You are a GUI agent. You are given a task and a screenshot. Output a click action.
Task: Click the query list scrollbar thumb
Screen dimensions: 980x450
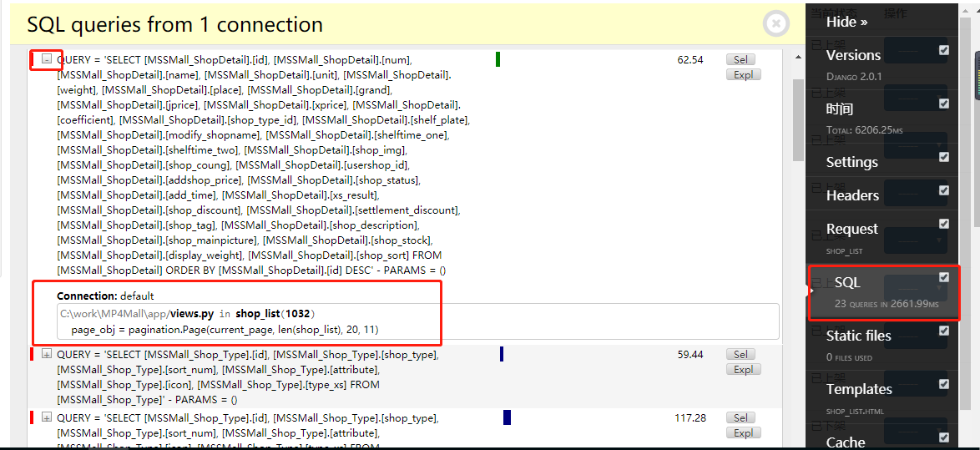[x=798, y=119]
